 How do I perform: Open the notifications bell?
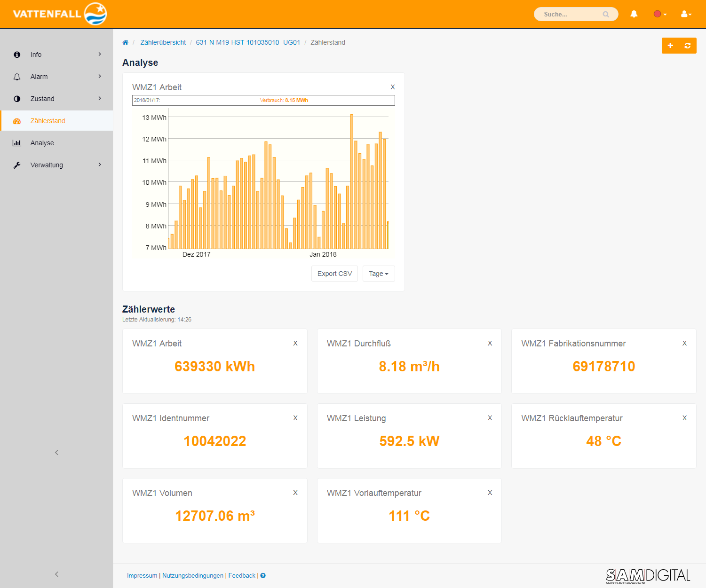634,14
